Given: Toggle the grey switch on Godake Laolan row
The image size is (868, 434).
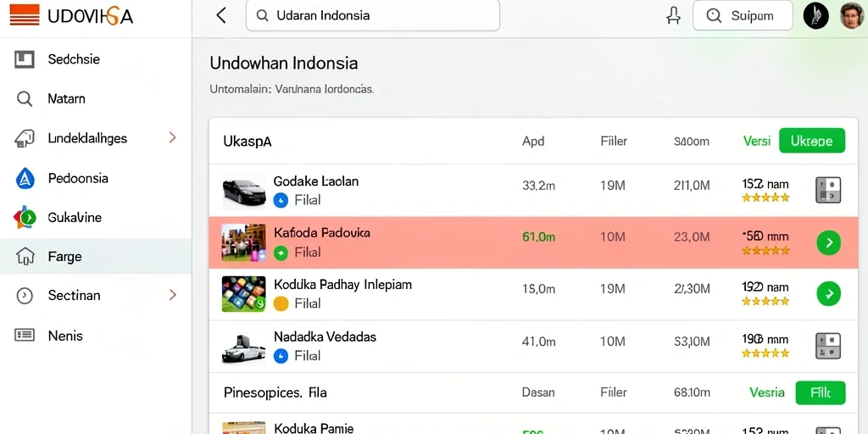Looking at the screenshot, I should point(828,190).
